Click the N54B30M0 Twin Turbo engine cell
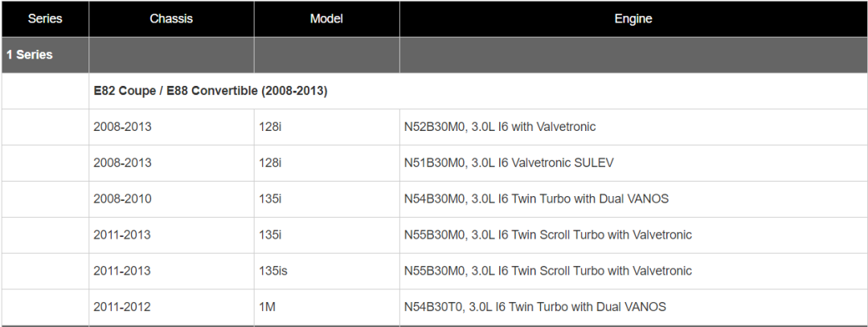This screenshot has height=327, width=868. click(x=536, y=199)
